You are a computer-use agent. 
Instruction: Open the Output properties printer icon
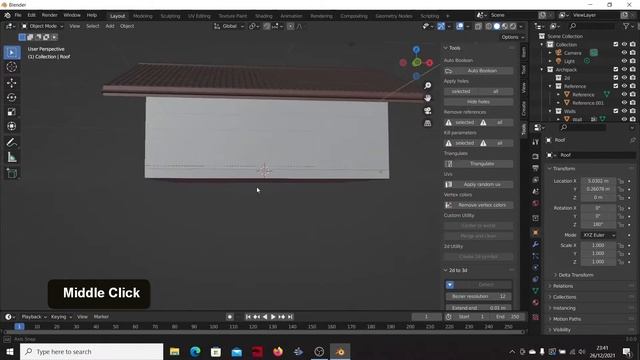coord(536,168)
